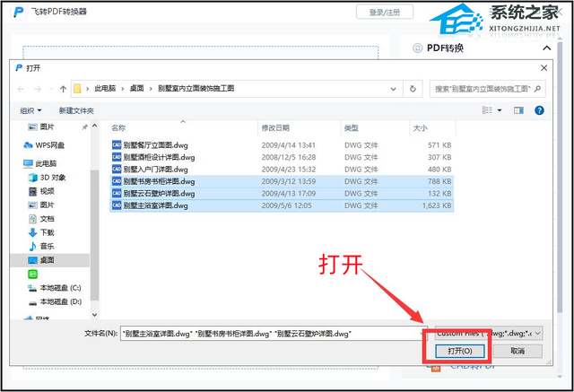Open 视频 folder in sidebar
This screenshot has height=392, width=574.
42,191
